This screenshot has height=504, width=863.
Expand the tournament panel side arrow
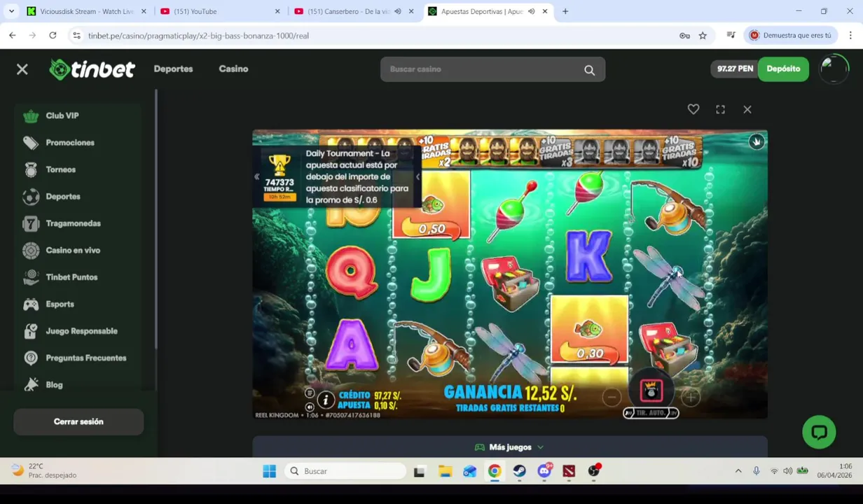click(x=417, y=176)
